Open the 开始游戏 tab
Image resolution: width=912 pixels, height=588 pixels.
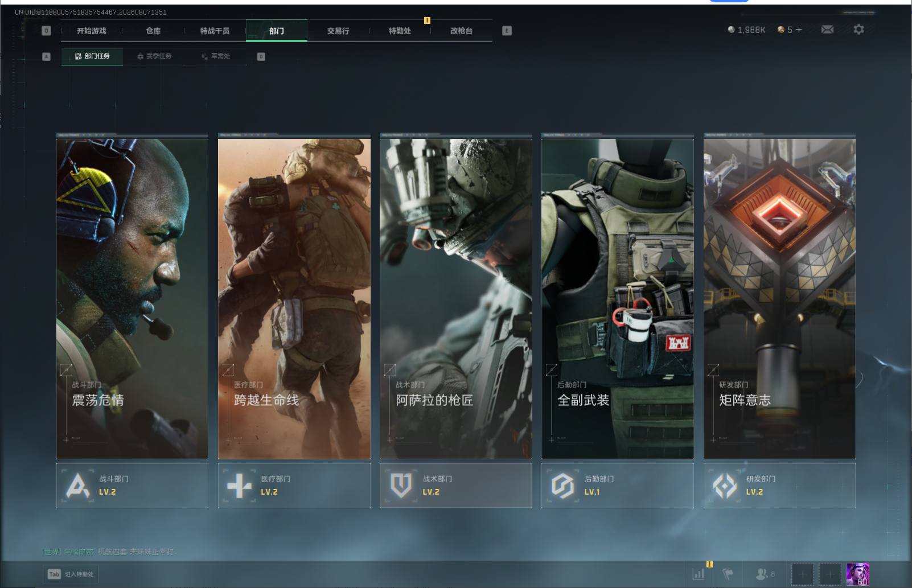tap(92, 31)
